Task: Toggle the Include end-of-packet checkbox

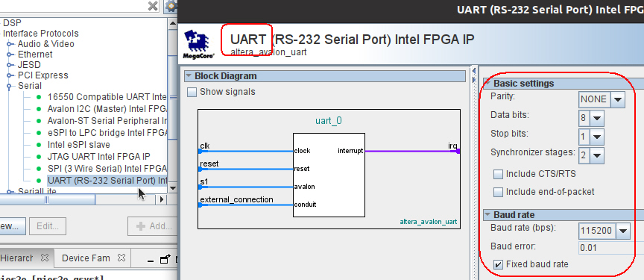Action: [x=498, y=192]
